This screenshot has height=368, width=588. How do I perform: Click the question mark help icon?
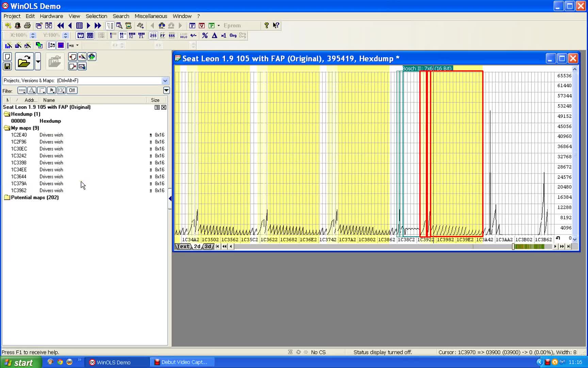click(266, 26)
